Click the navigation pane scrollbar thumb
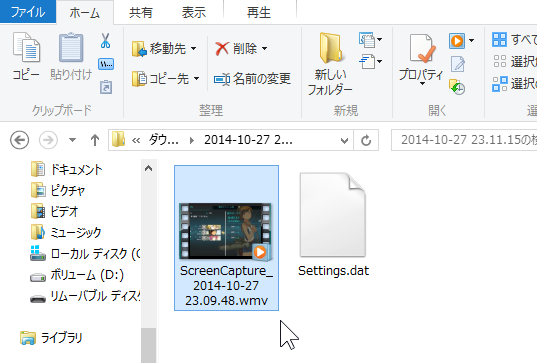 pos(149,345)
